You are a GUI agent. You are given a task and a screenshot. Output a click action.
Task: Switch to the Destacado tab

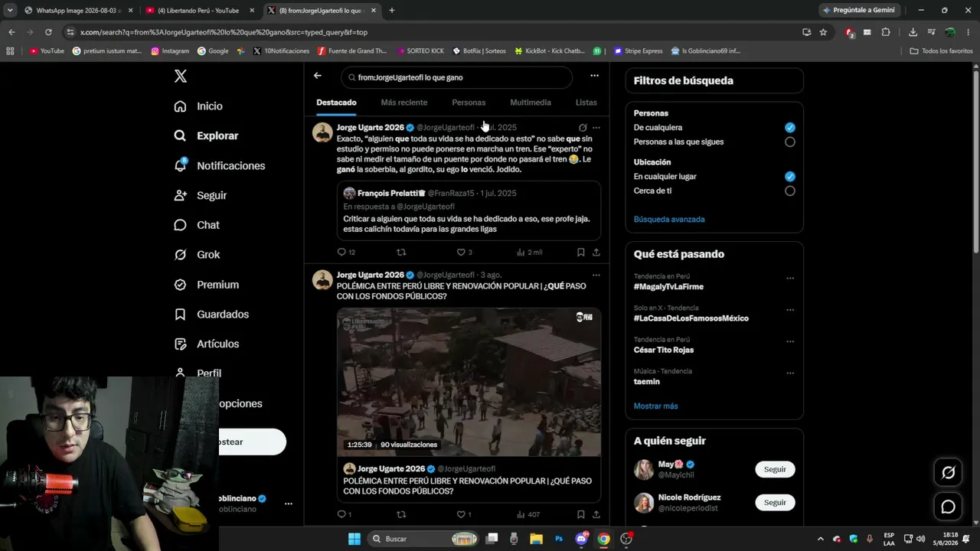click(336, 103)
